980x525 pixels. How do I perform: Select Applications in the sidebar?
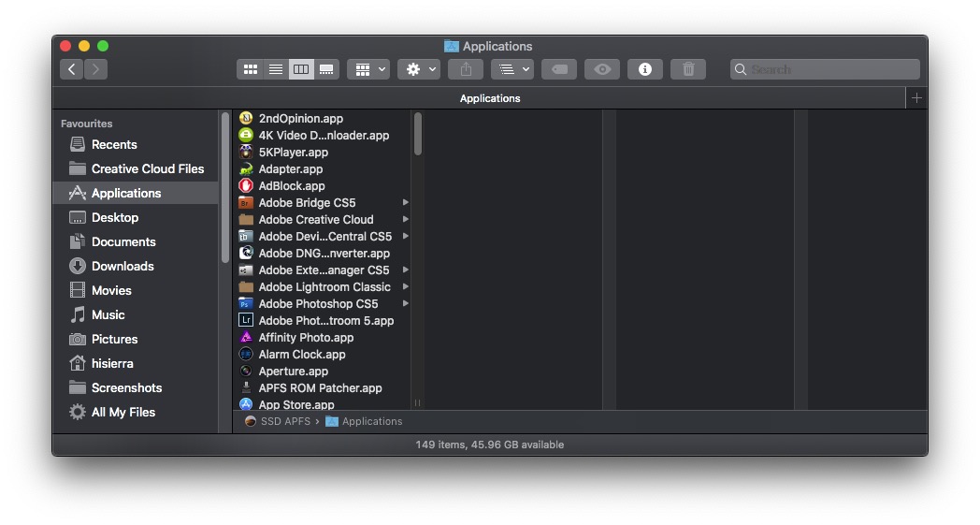coord(137,194)
